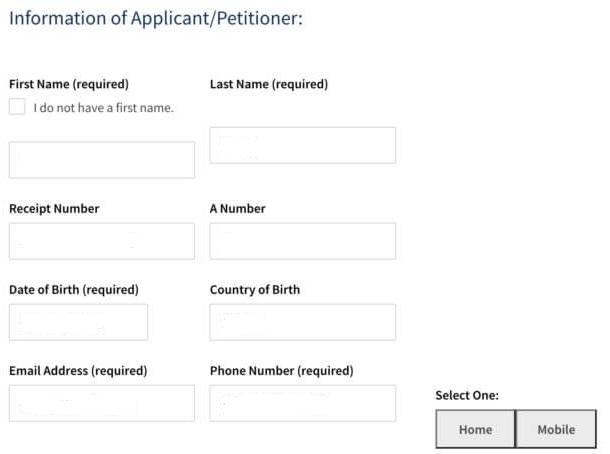
Task: Click the 'A Number' label
Action: pos(238,209)
